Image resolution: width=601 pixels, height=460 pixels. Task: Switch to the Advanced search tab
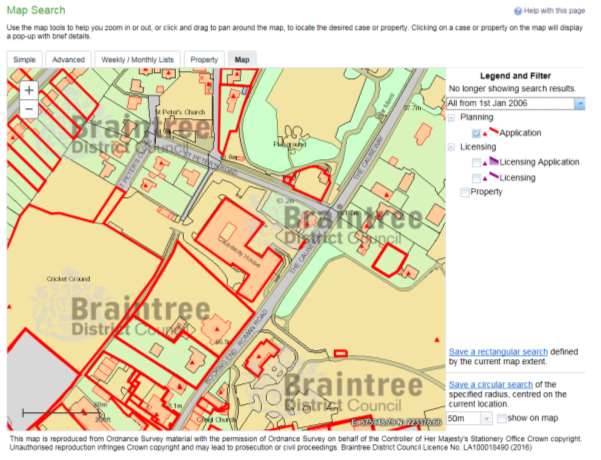pos(68,59)
